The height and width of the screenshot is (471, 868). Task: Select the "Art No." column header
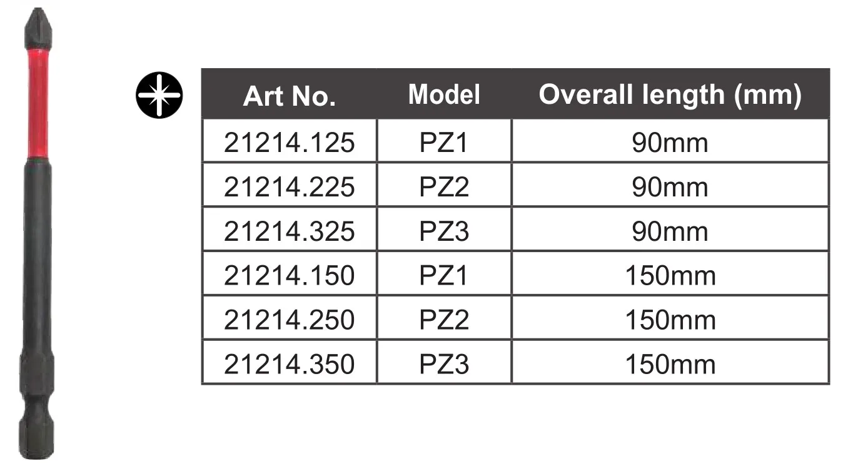[x=289, y=96]
